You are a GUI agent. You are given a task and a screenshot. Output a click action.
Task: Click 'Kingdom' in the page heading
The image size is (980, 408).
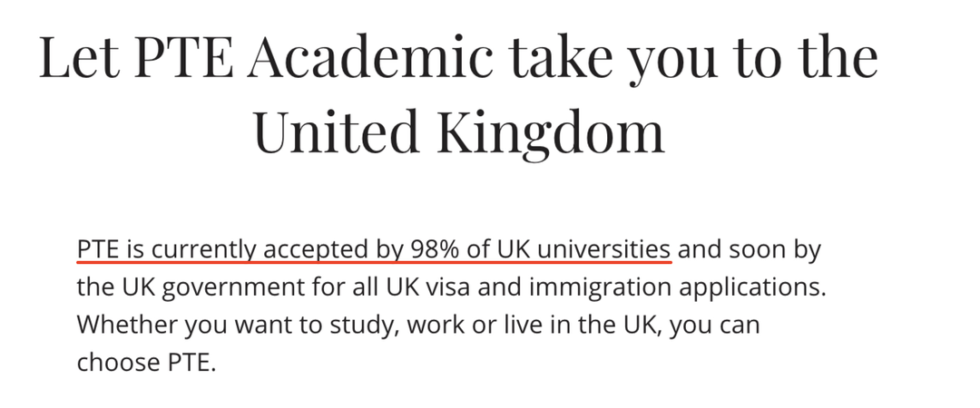click(551, 131)
